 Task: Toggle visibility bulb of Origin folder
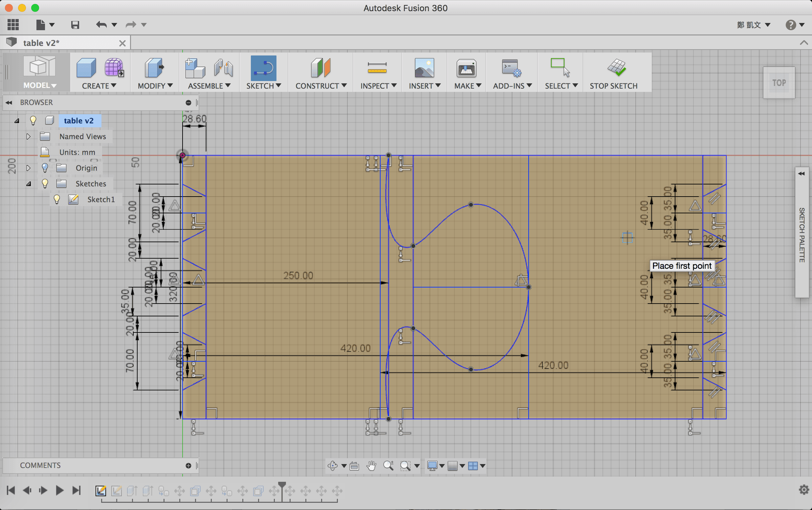tap(45, 168)
